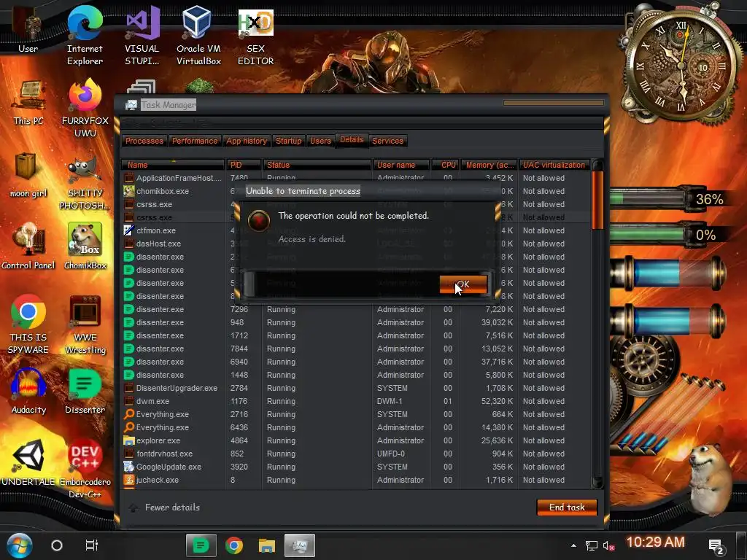Open Chrome from the taskbar
This screenshot has height=560, width=747.
234,545
